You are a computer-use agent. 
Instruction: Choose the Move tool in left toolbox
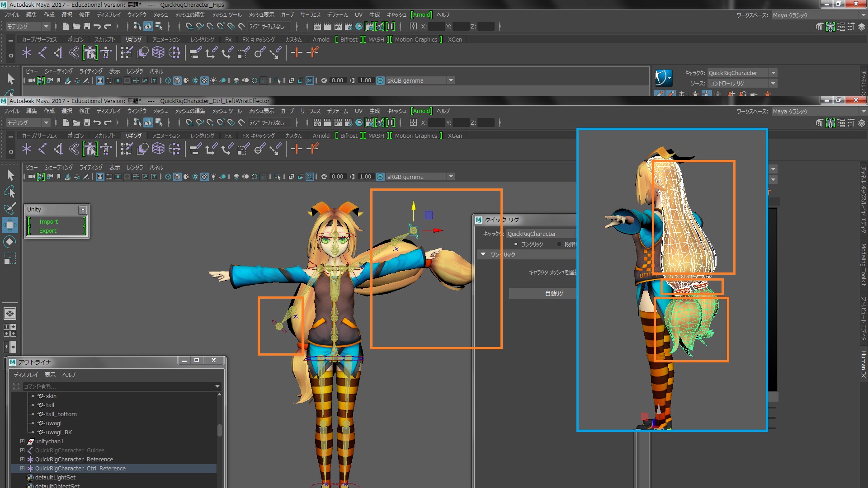pos(10,225)
